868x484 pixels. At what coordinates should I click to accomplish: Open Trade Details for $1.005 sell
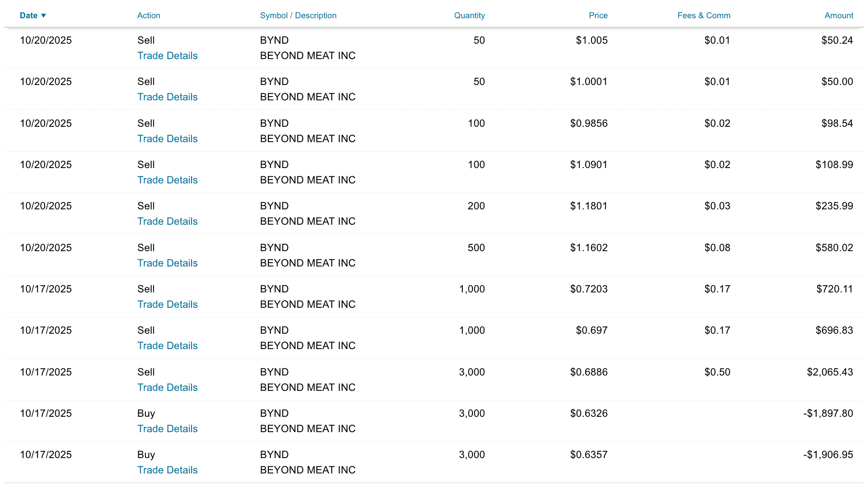167,56
